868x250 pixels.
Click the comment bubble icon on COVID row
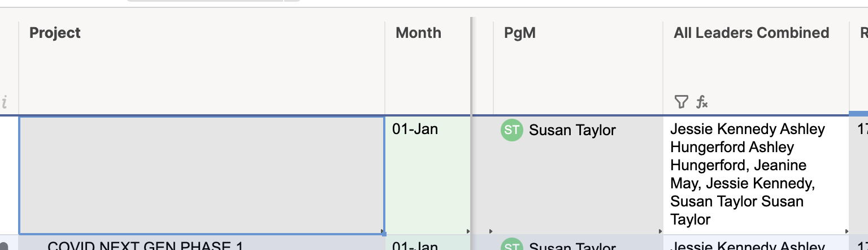click(x=5, y=246)
